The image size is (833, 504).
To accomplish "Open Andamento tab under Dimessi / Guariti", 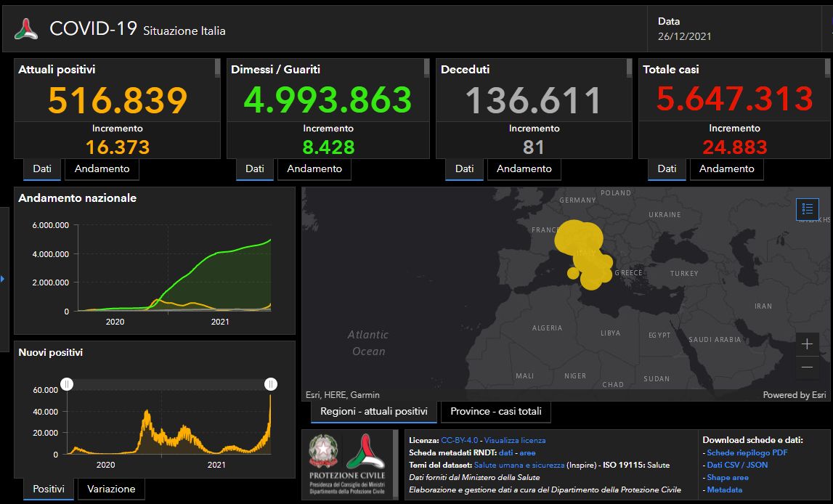I will [314, 168].
